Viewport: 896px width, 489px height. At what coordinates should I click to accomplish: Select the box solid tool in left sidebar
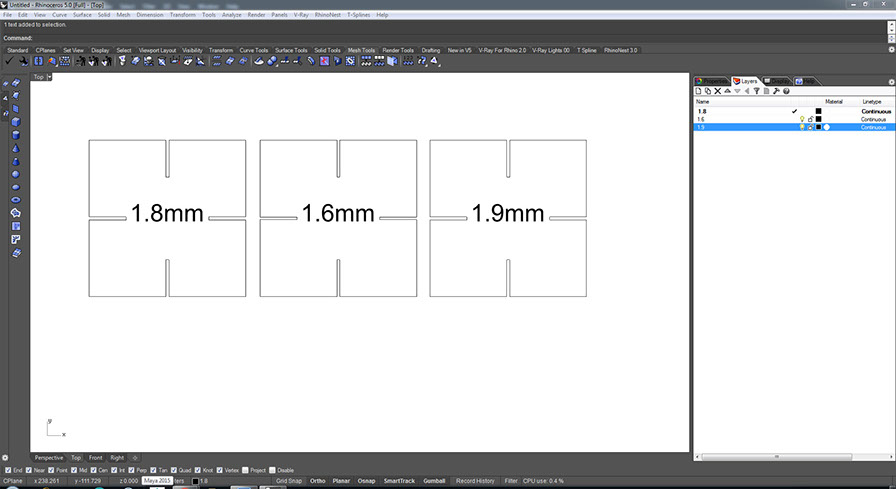pos(16,122)
